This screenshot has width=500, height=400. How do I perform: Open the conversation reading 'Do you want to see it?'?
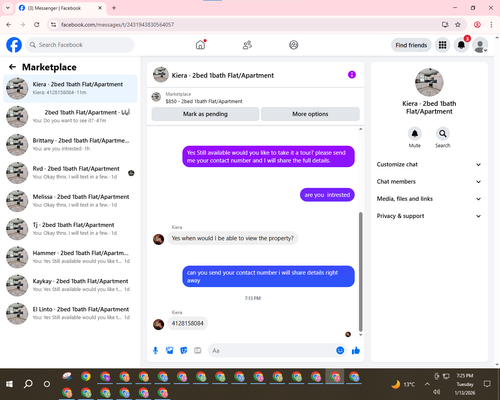[70, 117]
